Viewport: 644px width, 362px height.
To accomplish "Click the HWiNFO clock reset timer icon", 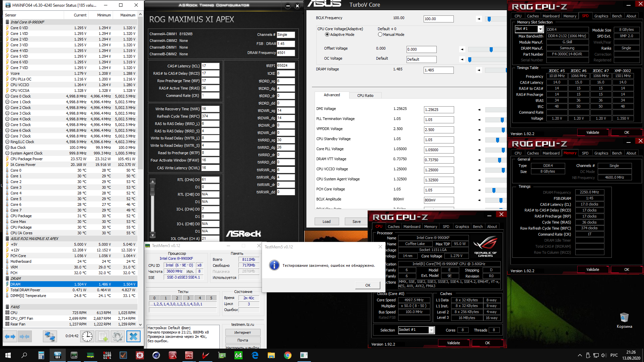I will coord(87,336).
